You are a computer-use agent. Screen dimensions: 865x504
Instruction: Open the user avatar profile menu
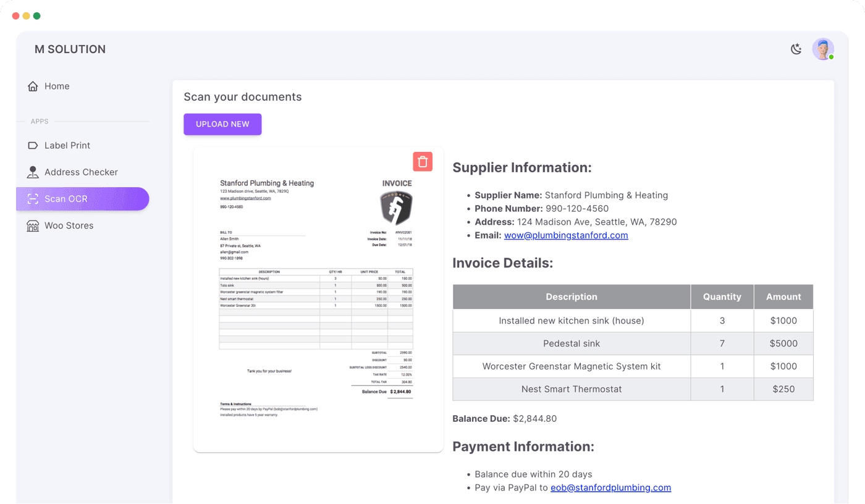coord(823,49)
